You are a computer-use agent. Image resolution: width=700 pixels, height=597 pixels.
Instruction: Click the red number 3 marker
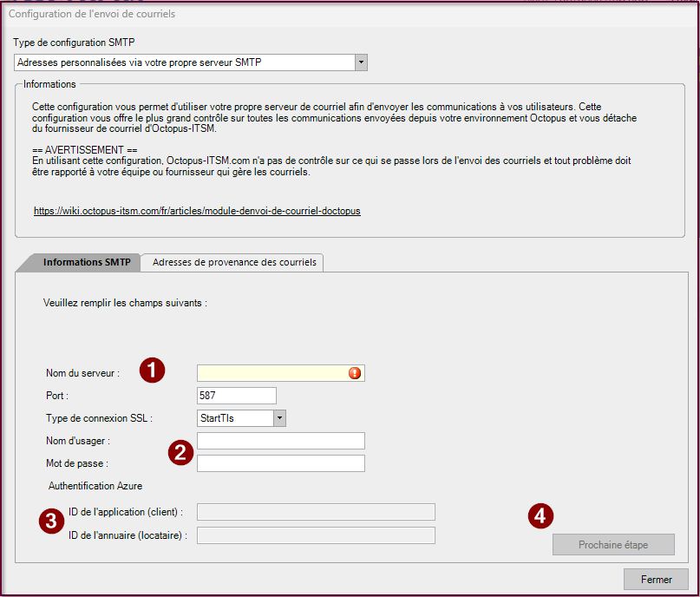[x=51, y=521]
